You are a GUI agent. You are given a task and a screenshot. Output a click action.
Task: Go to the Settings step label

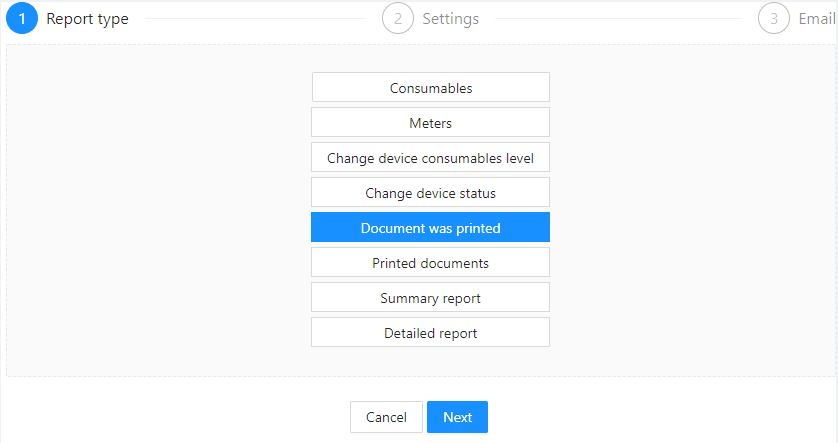point(451,19)
